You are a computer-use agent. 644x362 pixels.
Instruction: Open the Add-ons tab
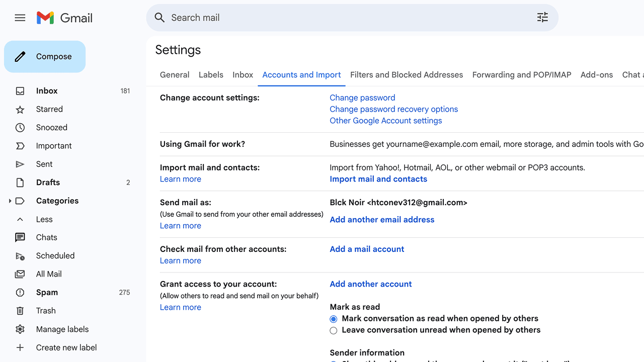[597, 75]
